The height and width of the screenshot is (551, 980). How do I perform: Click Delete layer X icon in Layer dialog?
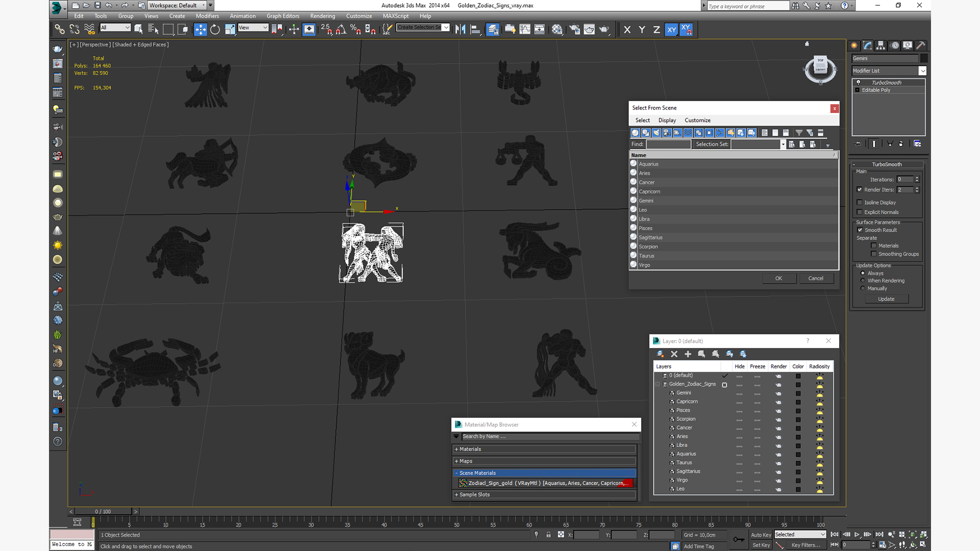(674, 354)
